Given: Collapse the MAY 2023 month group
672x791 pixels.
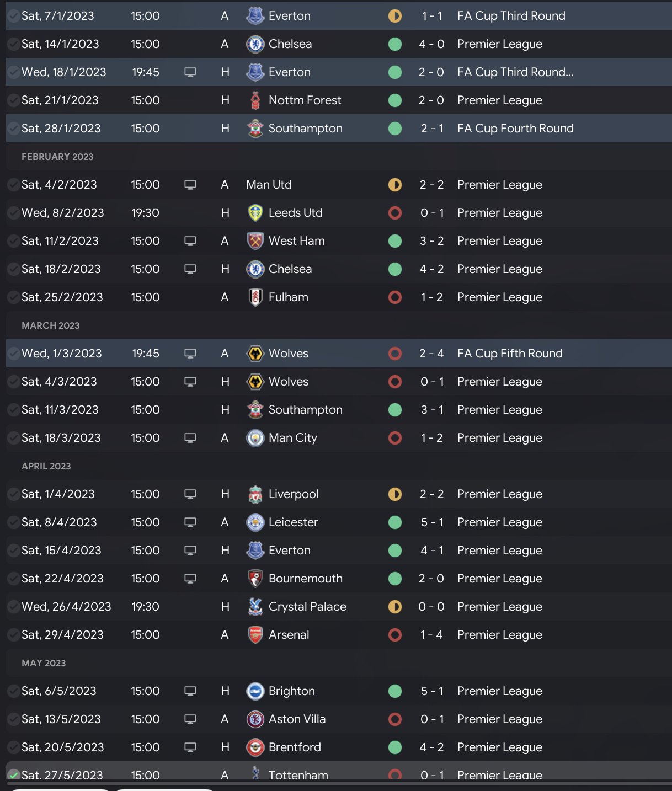Looking at the screenshot, I should point(44,663).
